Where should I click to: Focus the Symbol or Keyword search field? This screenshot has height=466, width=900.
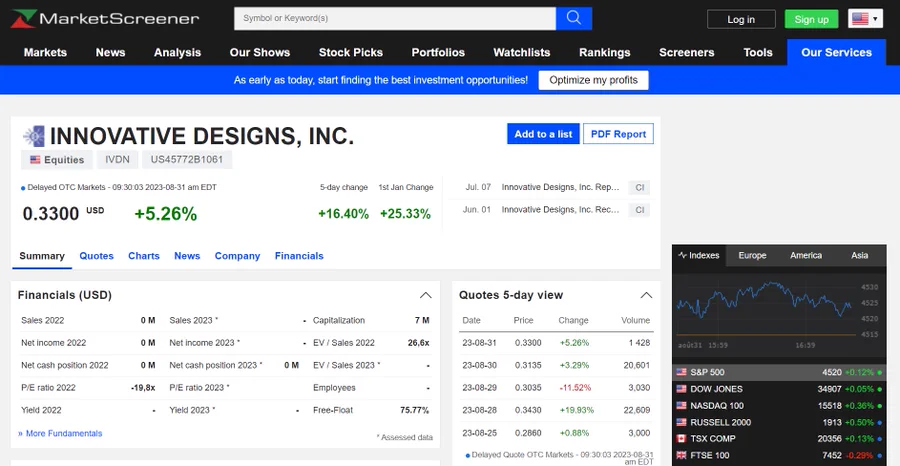pyautogui.click(x=395, y=18)
